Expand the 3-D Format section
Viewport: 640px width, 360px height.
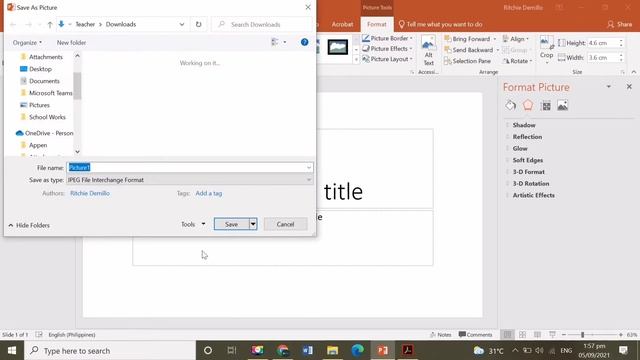click(528, 172)
